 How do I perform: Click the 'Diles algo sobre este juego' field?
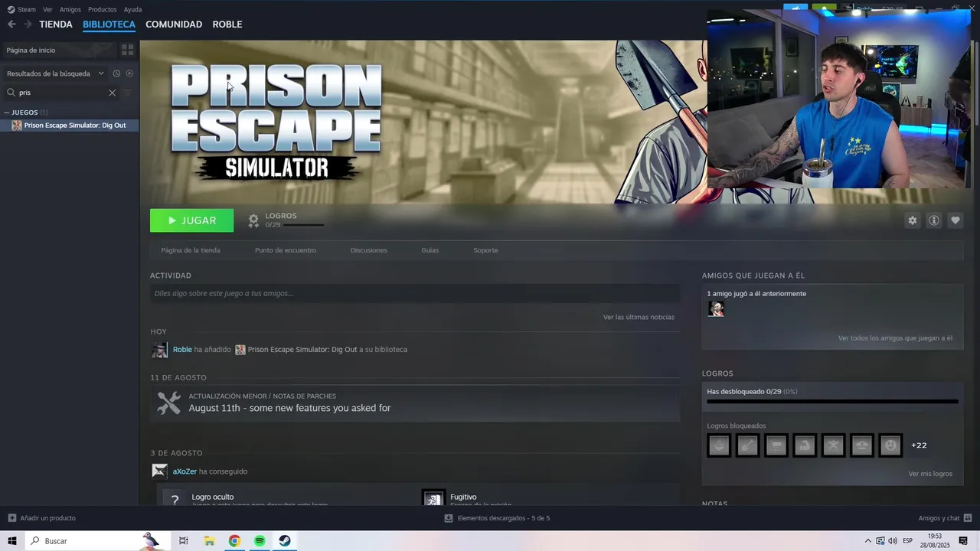415,293
